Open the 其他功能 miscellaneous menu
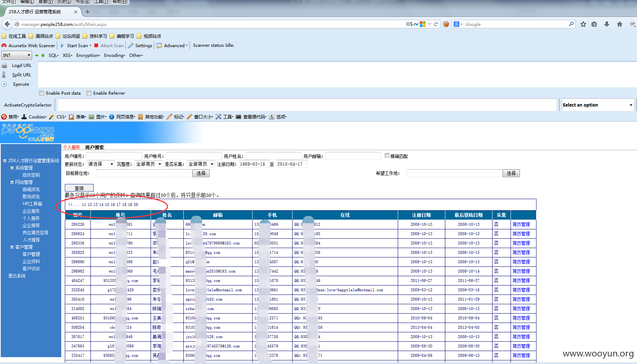Viewport: 637px width, 364px height. coord(151,117)
